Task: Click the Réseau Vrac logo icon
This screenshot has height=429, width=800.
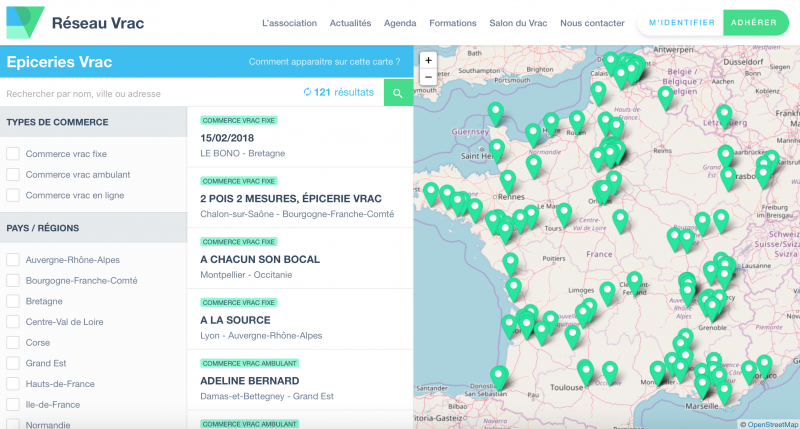Action: point(25,22)
